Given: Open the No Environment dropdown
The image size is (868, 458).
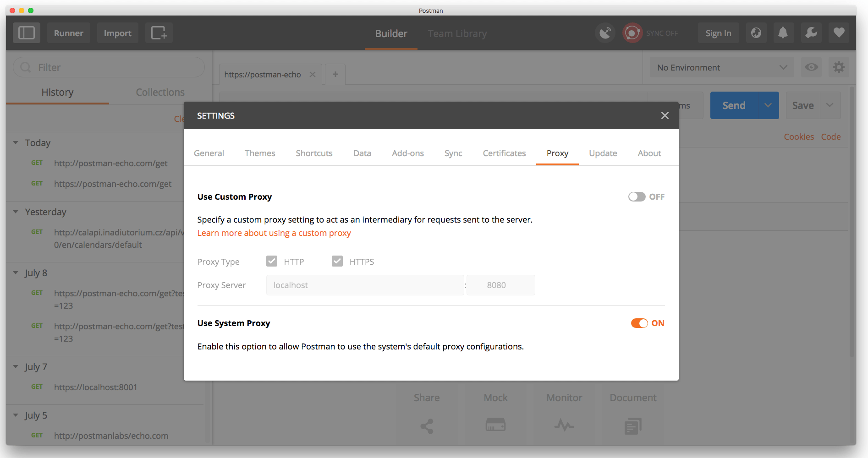Looking at the screenshot, I should (x=722, y=67).
